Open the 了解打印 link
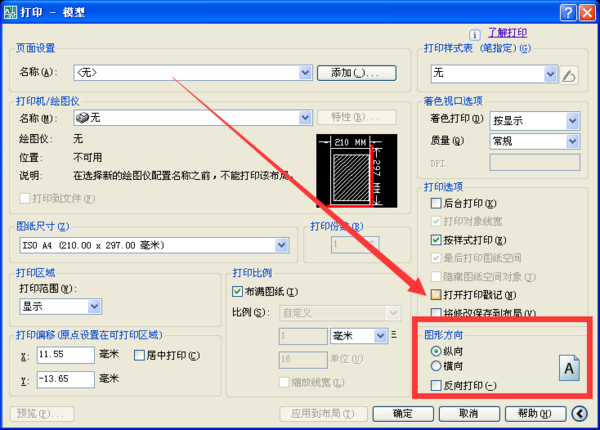 (507, 33)
